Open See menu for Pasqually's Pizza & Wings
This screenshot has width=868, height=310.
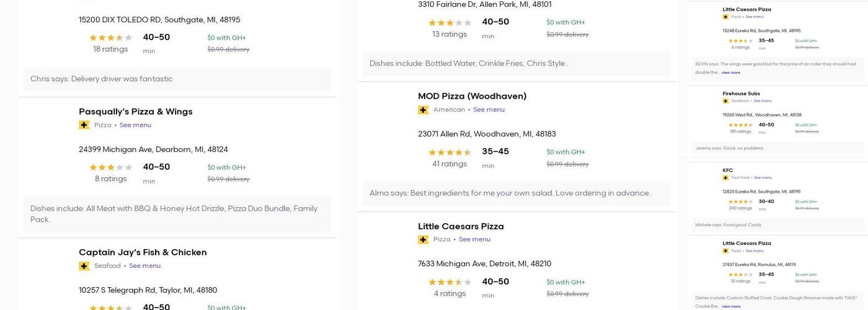[135, 125]
